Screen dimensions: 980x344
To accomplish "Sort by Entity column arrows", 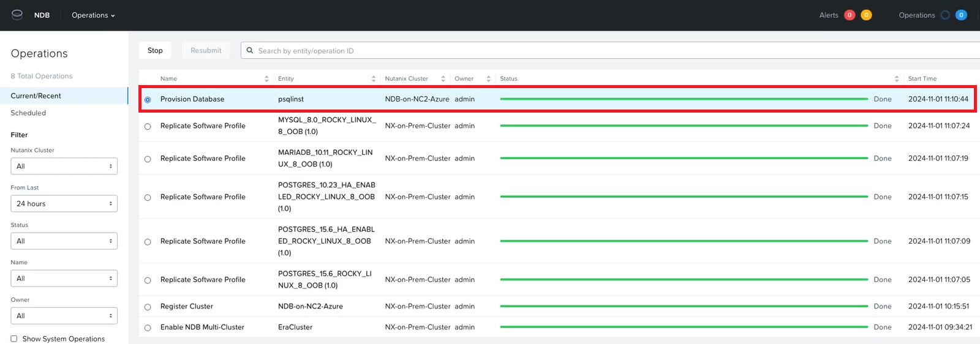I will pyautogui.click(x=374, y=78).
